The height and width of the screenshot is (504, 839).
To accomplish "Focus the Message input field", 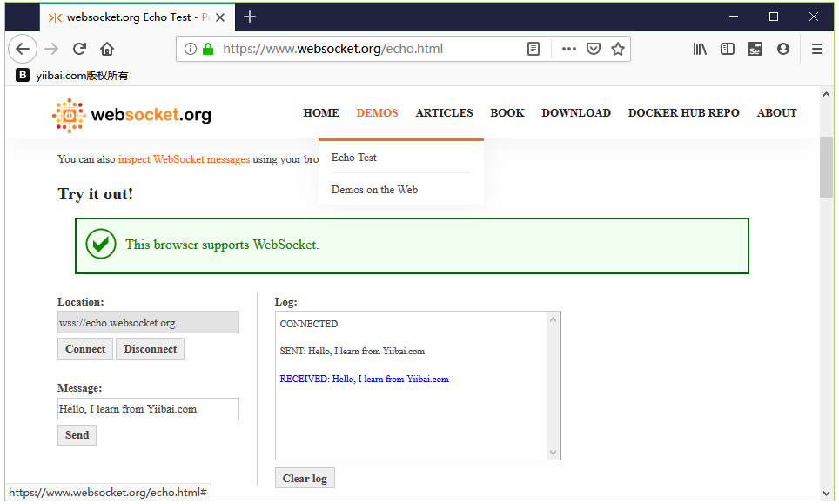I will [x=148, y=409].
